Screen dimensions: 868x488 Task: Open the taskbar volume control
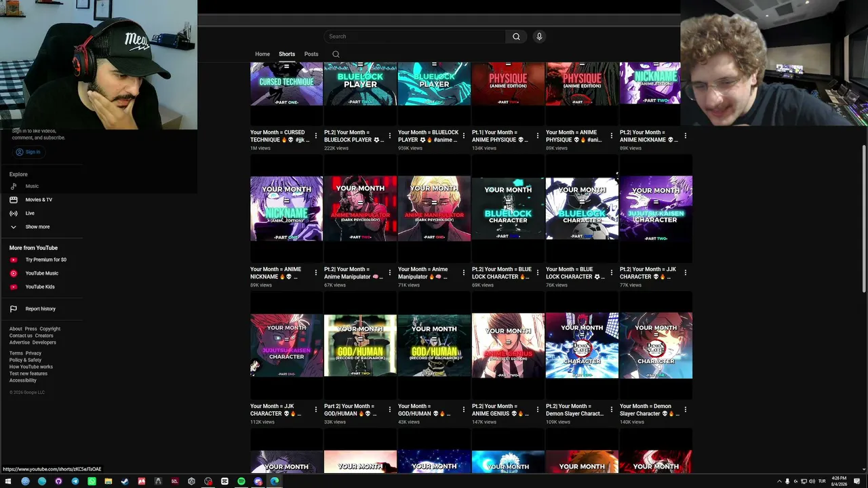point(812,481)
